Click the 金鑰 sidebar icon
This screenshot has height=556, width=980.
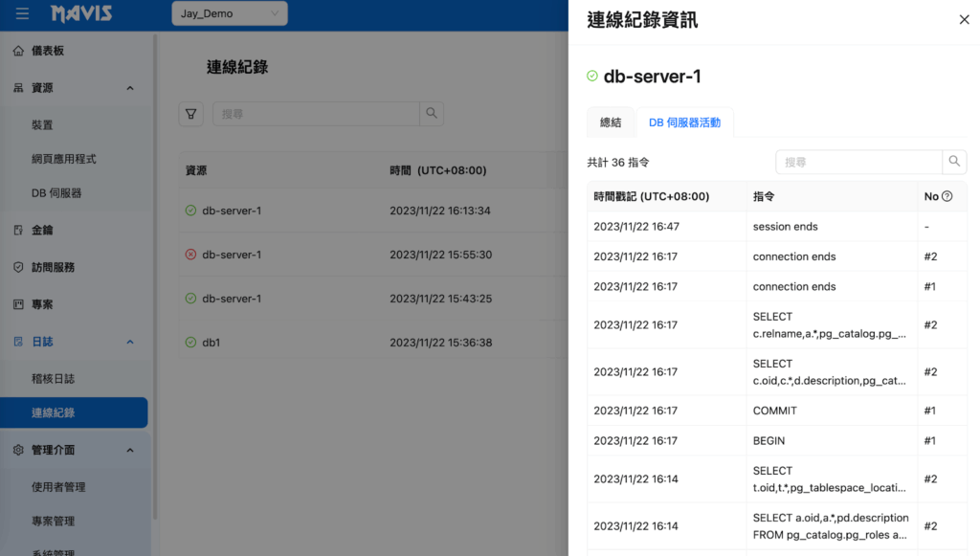coord(18,231)
